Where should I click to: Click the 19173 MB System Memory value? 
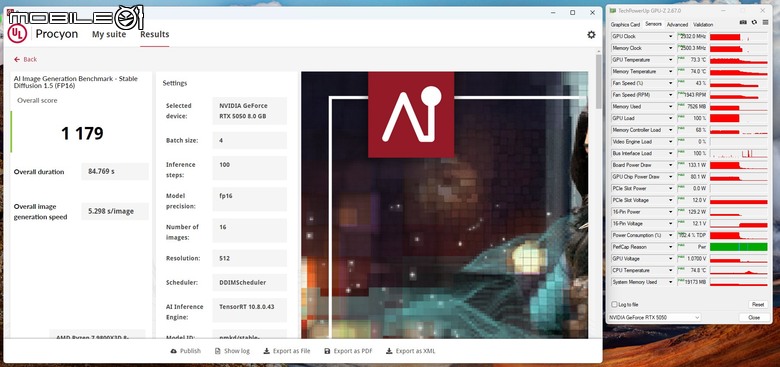(693, 282)
